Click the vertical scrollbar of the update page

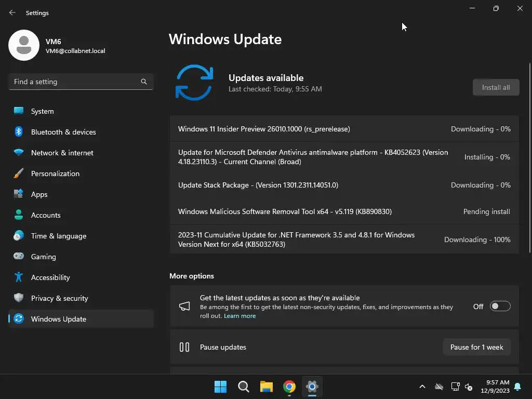529,158
